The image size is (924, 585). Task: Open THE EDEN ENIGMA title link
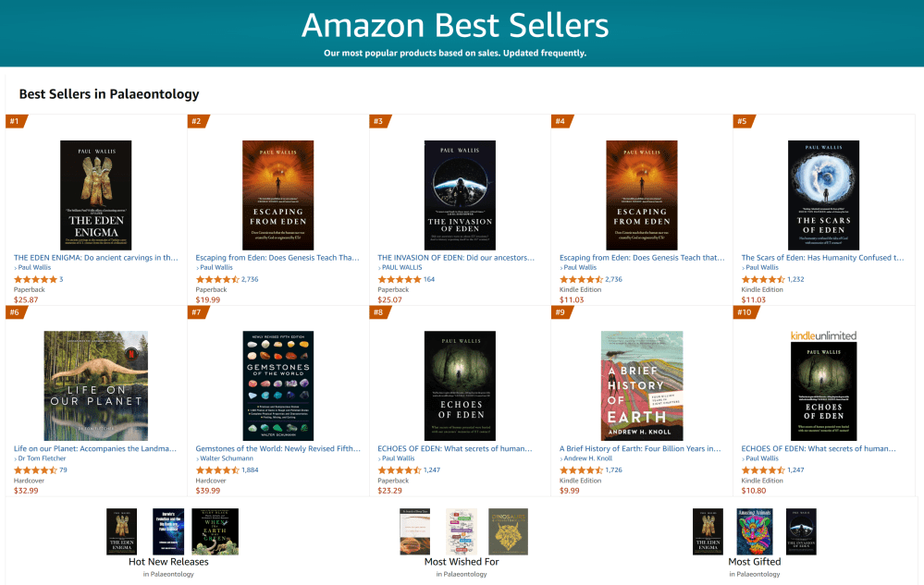(96, 258)
